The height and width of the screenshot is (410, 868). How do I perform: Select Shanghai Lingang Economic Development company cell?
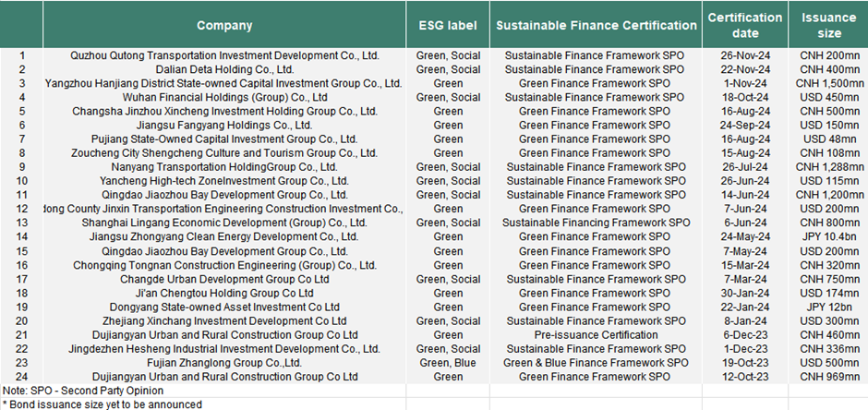coord(224,223)
